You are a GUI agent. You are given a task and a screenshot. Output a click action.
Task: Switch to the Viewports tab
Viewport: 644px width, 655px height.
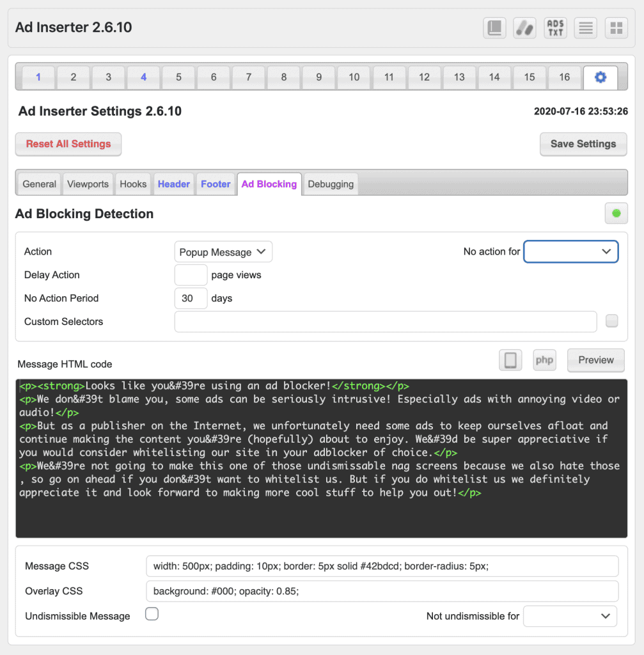coord(88,184)
